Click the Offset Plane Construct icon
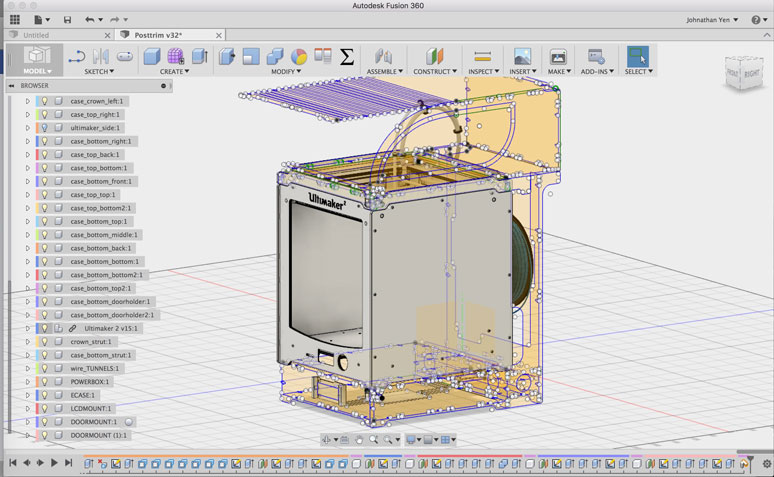The width and height of the screenshot is (774, 477). pyautogui.click(x=434, y=56)
